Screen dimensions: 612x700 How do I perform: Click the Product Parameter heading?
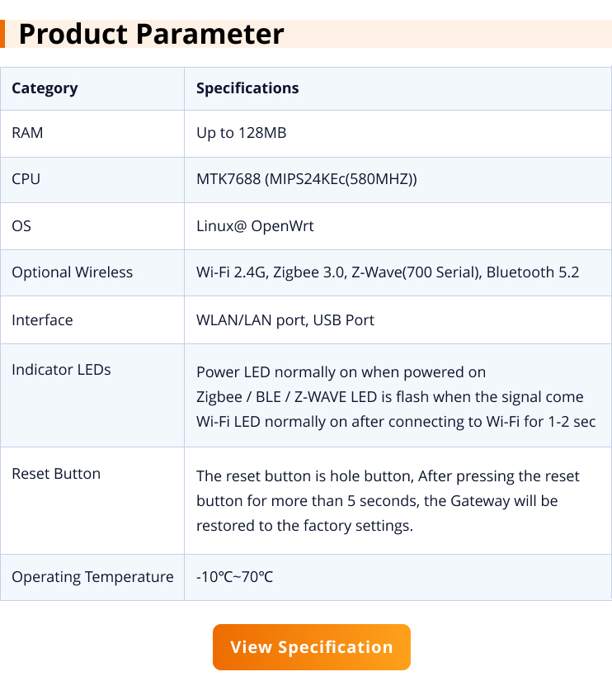[151, 34]
